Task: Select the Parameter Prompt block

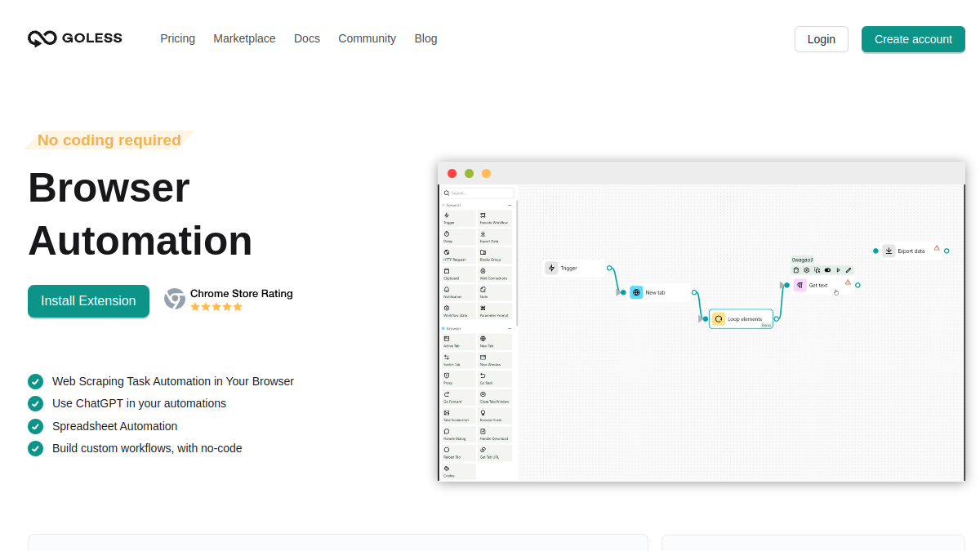Action: [495, 311]
